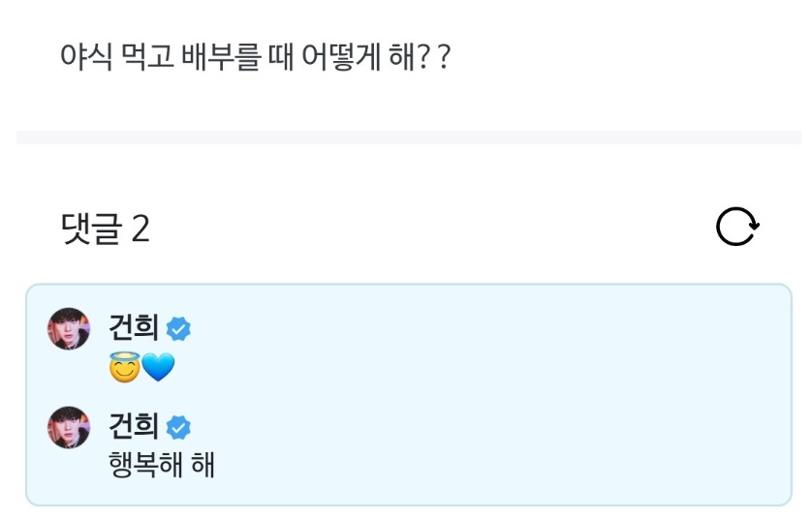Click empty area right of 행복해 해
812x519 pixels.
[x=484, y=465]
